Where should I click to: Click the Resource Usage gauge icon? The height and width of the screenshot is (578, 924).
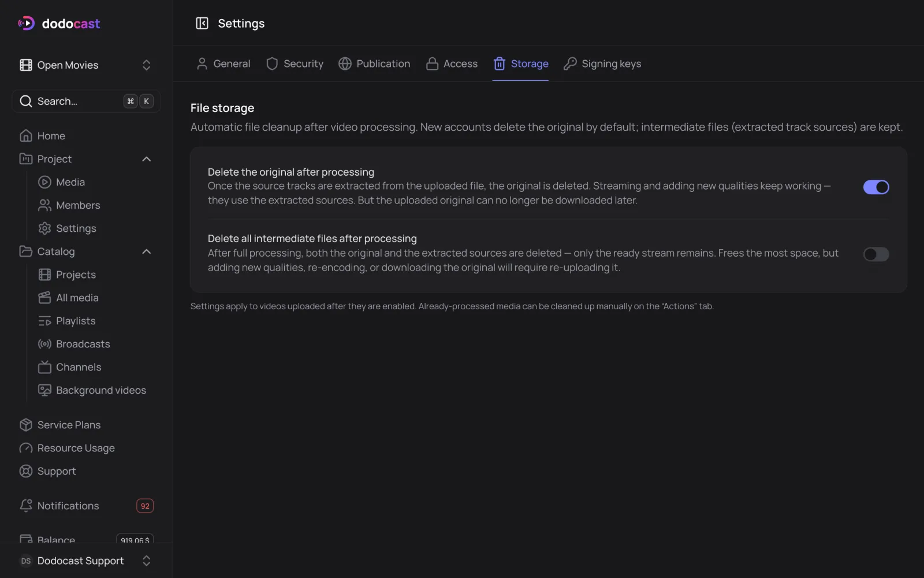pyautogui.click(x=26, y=448)
